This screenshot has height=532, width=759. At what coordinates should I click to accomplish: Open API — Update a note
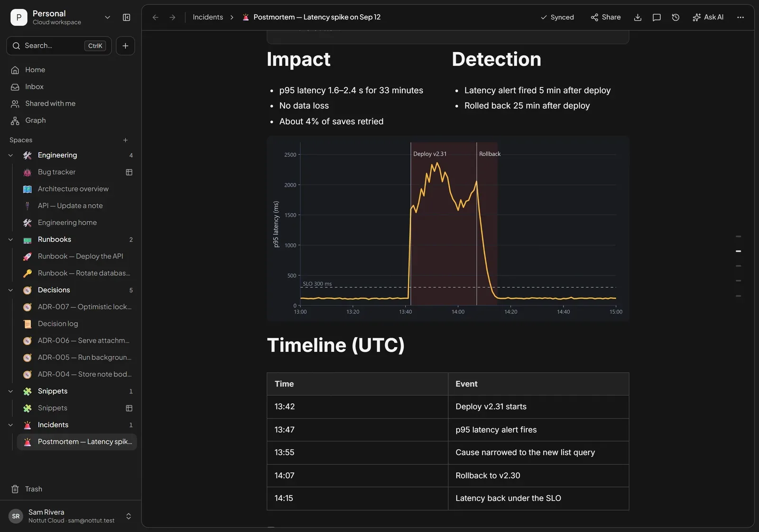pyautogui.click(x=77, y=206)
